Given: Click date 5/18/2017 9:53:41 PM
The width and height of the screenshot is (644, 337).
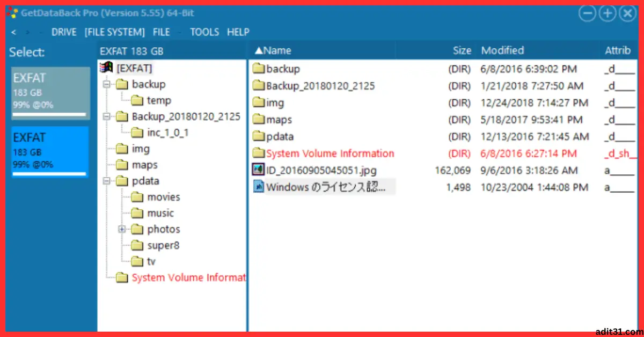Looking at the screenshot, I should pos(532,120).
